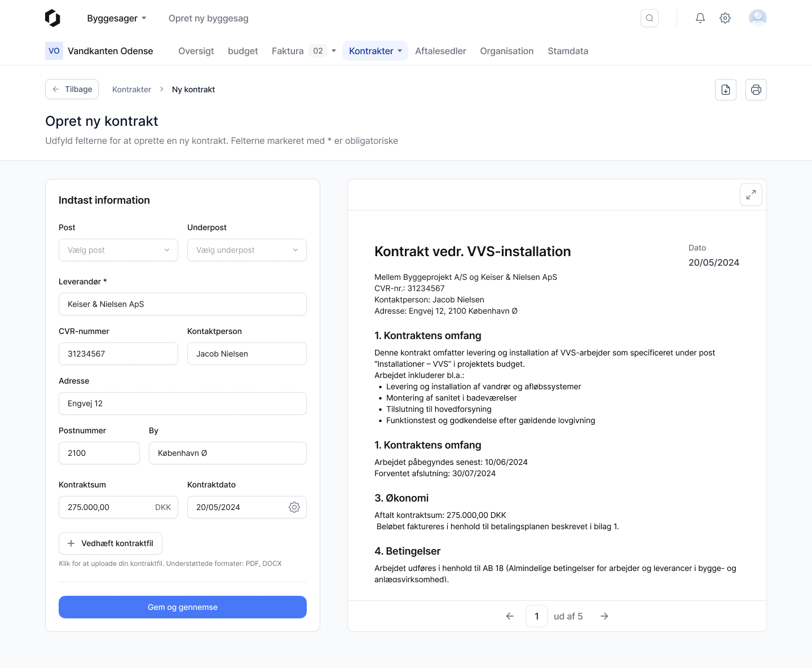Viewport: 812px width, 668px height.
Task: Open the Vælg underpost dropdown
Action: pyautogui.click(x=246, y=250)
